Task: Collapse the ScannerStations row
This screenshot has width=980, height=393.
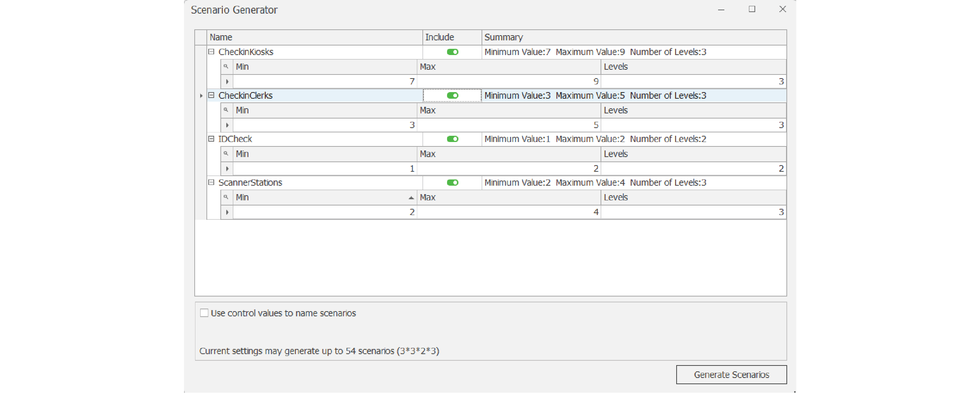Action: click(212, 182)
